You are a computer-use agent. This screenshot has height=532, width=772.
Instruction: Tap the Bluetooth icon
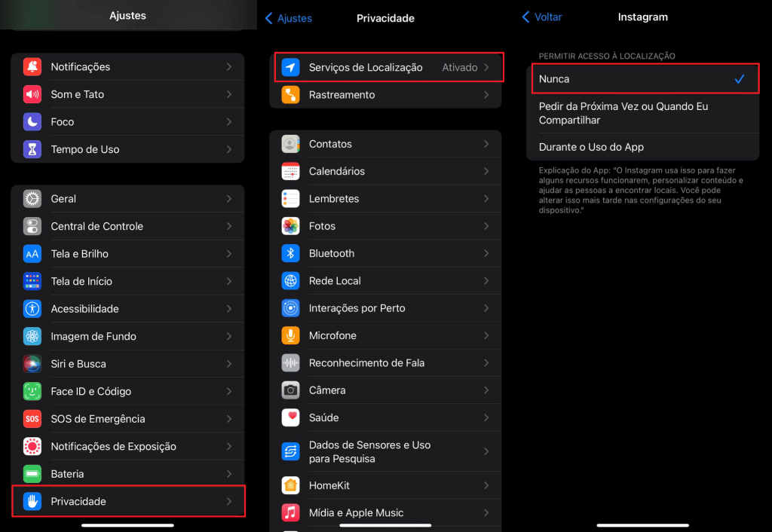pos(290,253)
